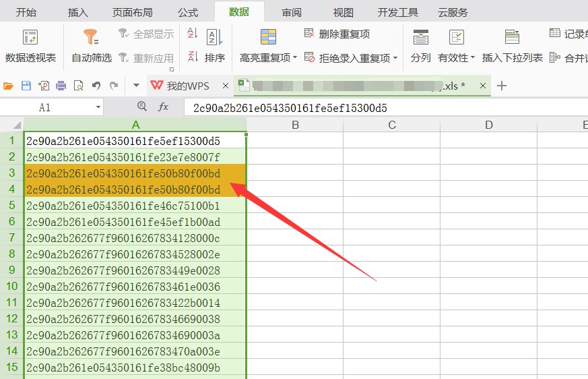The image size is (588, 379).
Task: Click the 记录单 record form button
Action: [568, 34]
